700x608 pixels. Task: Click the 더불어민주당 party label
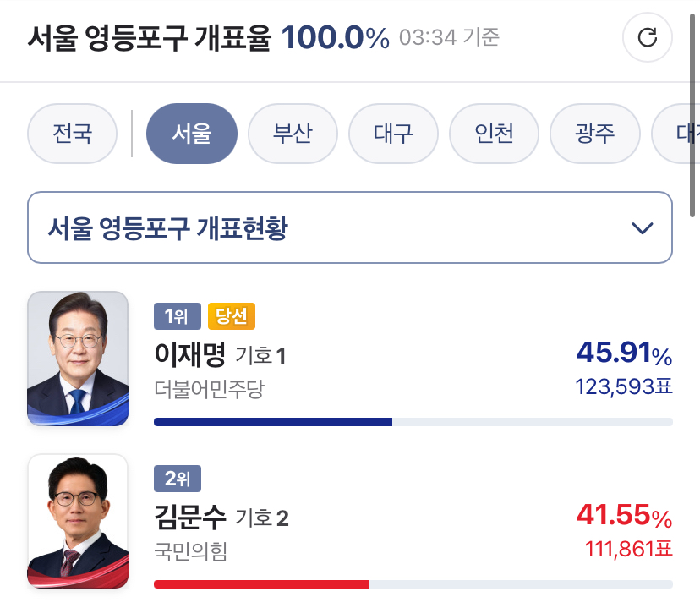(209, 390)
